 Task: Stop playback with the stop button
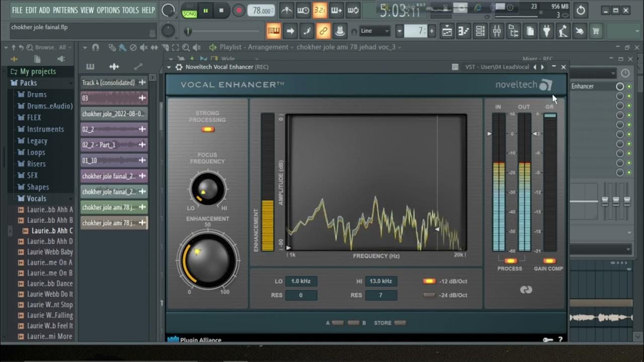221,10
